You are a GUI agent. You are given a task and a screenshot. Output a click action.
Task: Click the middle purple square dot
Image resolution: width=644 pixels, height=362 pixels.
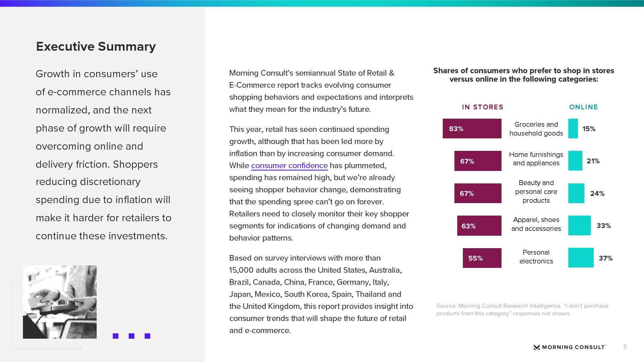coord(132,336)
